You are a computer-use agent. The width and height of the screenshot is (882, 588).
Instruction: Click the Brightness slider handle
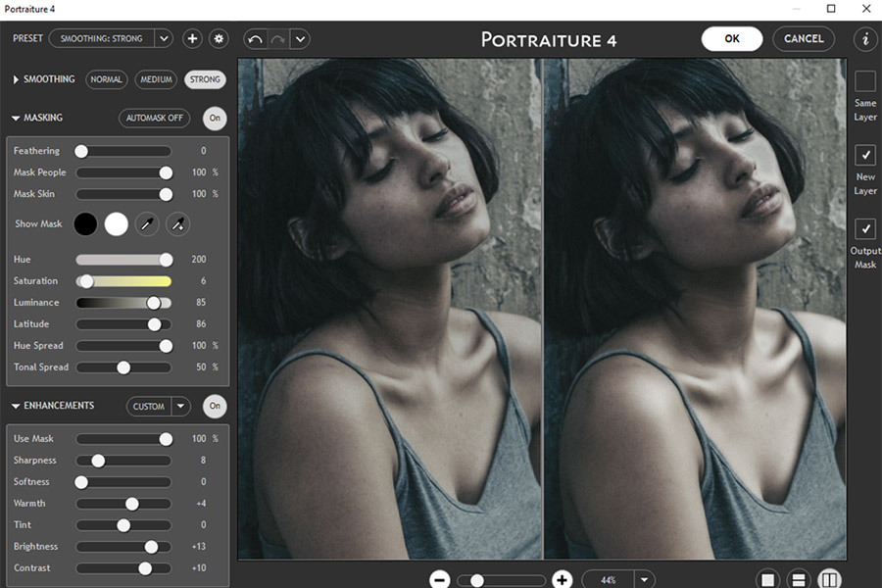coord(151,547)
